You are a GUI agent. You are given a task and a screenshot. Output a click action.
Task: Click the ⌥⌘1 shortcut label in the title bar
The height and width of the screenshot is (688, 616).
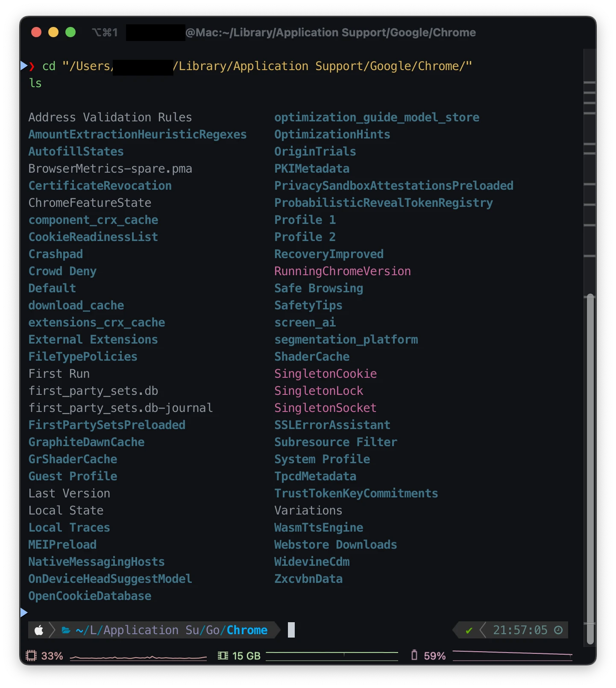point(105,32)
